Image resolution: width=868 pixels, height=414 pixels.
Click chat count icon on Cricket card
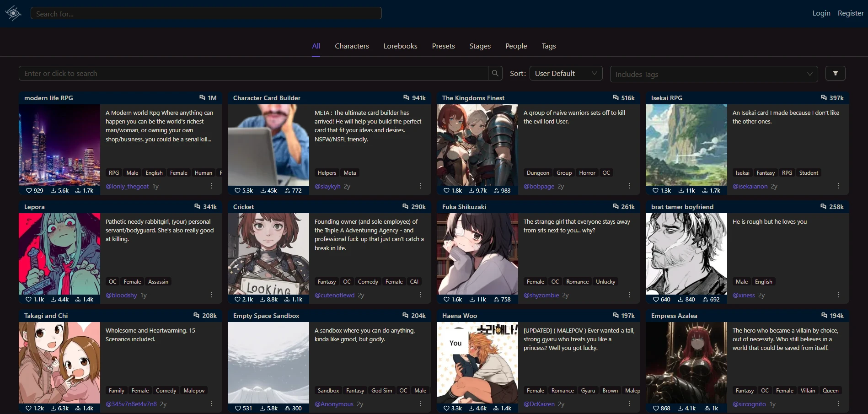pos(406,206)
